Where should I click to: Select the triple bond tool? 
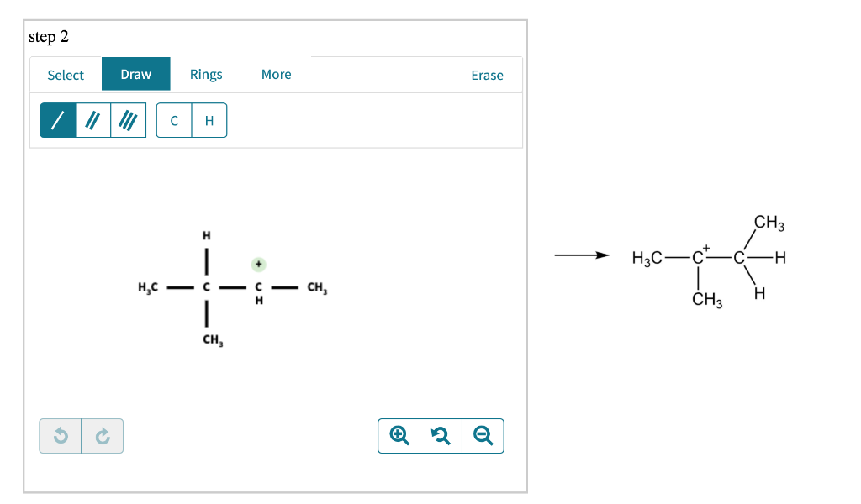tap(128, 119)
